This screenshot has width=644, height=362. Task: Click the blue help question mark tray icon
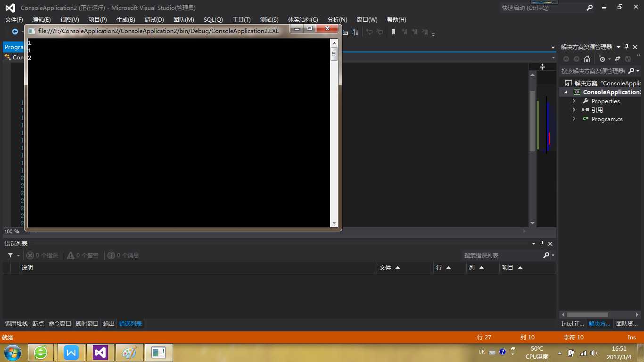tap(503, 352)
